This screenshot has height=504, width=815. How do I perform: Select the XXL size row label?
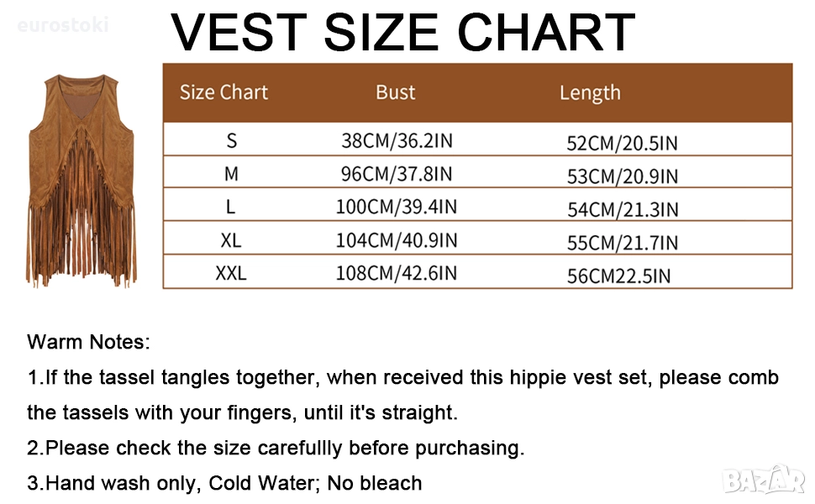tap(231, 273)
